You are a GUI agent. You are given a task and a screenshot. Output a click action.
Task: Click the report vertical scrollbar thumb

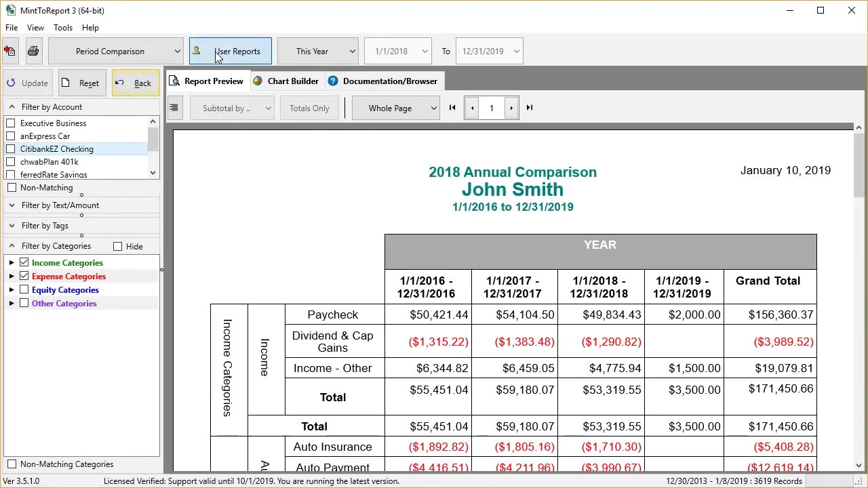(x=859, y=165)
